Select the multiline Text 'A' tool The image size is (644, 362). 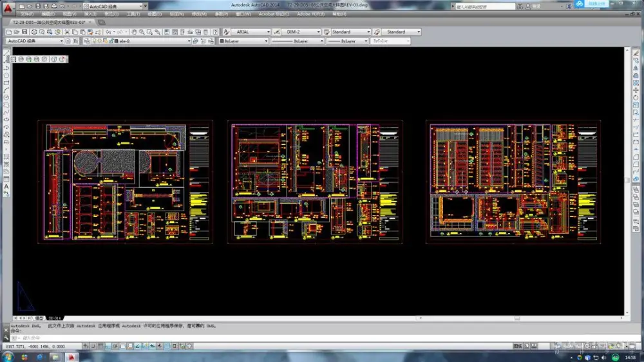click(6, 186)
